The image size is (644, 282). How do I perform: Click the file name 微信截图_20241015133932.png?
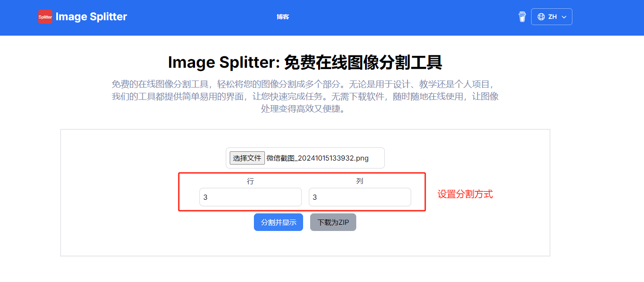coord(318,158)
